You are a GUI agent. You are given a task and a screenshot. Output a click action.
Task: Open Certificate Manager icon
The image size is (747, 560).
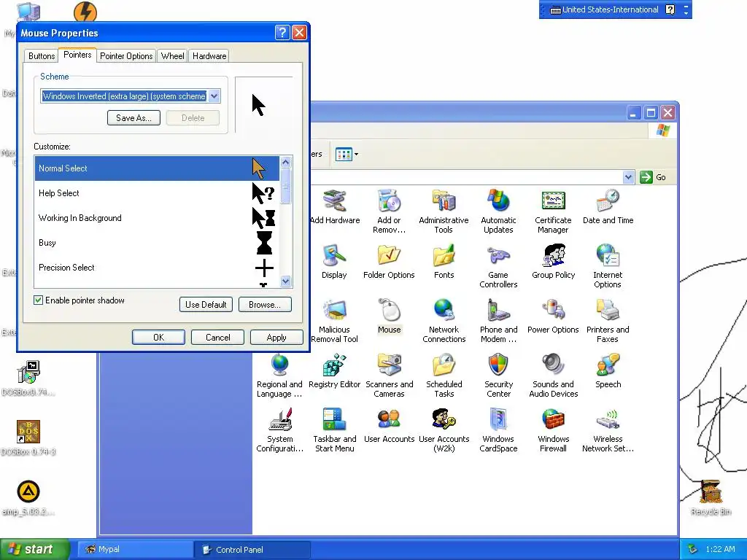553,201
